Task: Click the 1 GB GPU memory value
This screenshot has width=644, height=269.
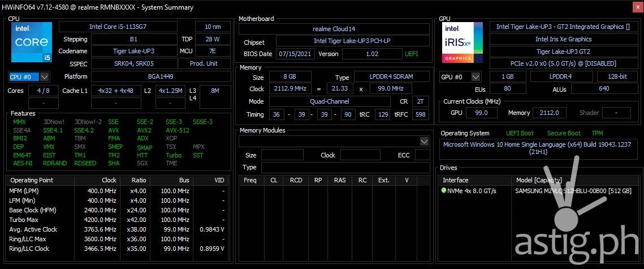Action: tap(508, 77)
